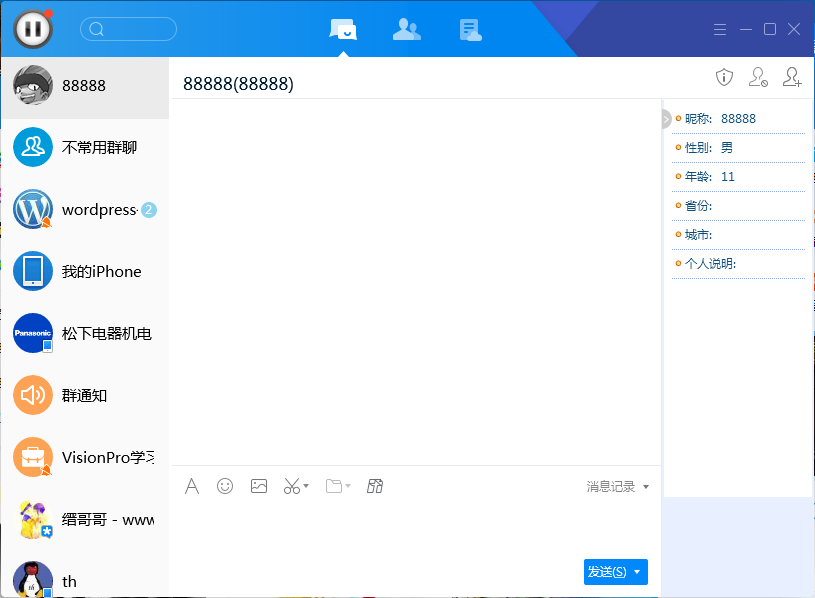Screen dimensions: 815x598
Task: Collapse the profile side panel arrow
Action: click(666, 119)
